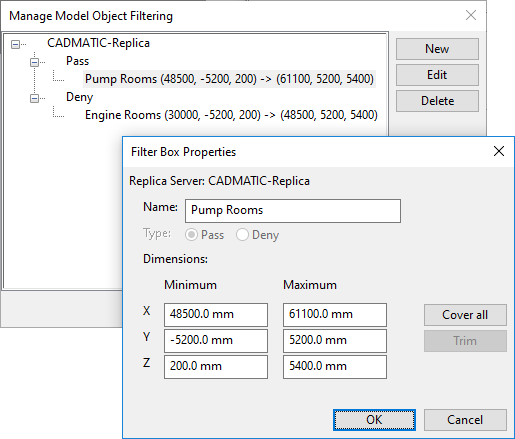The height and width of the screenshot is (439, 515).
Task: Click the Edit filter button
Action: coord(437,75)
